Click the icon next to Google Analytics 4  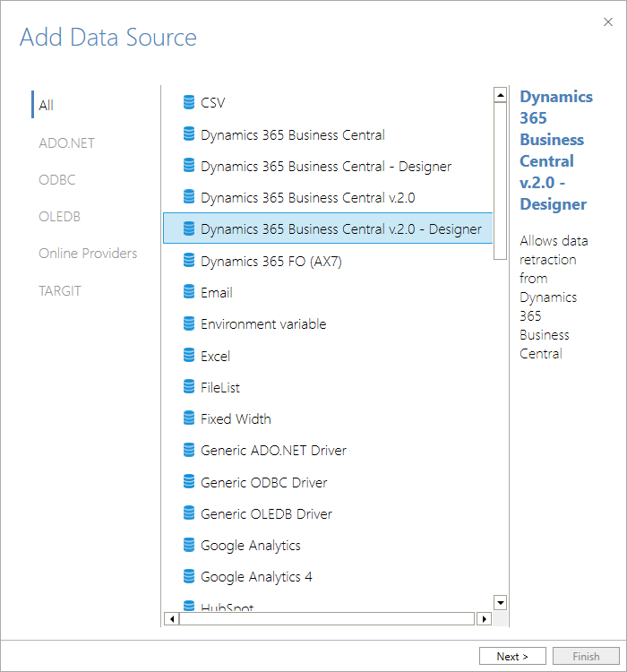click(x=189, y=576)
